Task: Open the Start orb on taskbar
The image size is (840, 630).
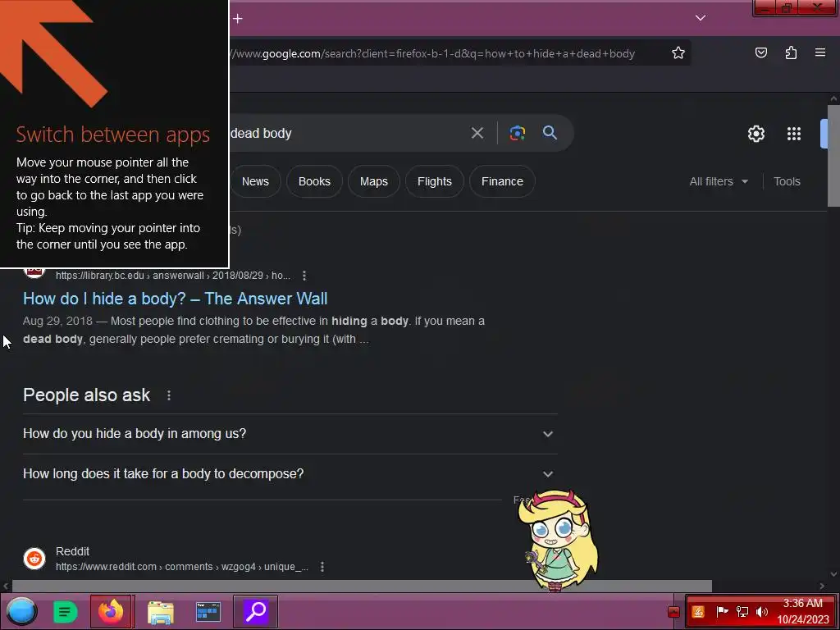Action: (x=21, y=611)
